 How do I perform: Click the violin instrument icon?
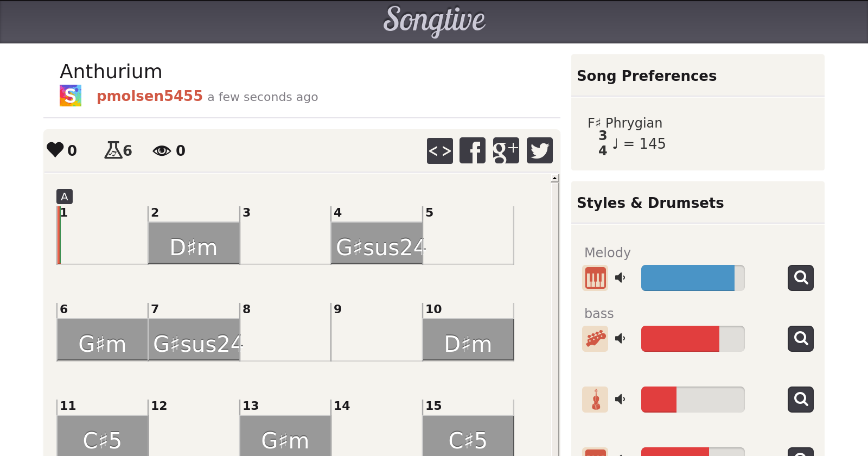point(595,400)
